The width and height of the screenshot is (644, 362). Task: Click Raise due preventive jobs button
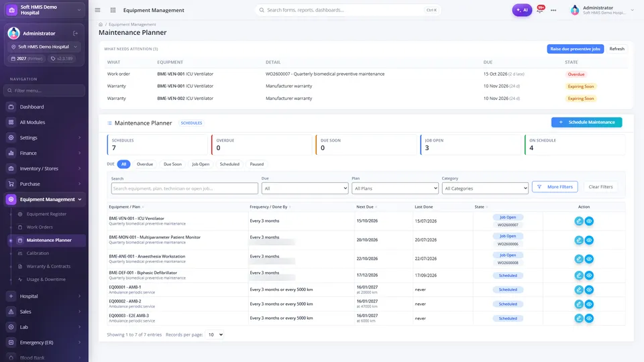point(576,49)
